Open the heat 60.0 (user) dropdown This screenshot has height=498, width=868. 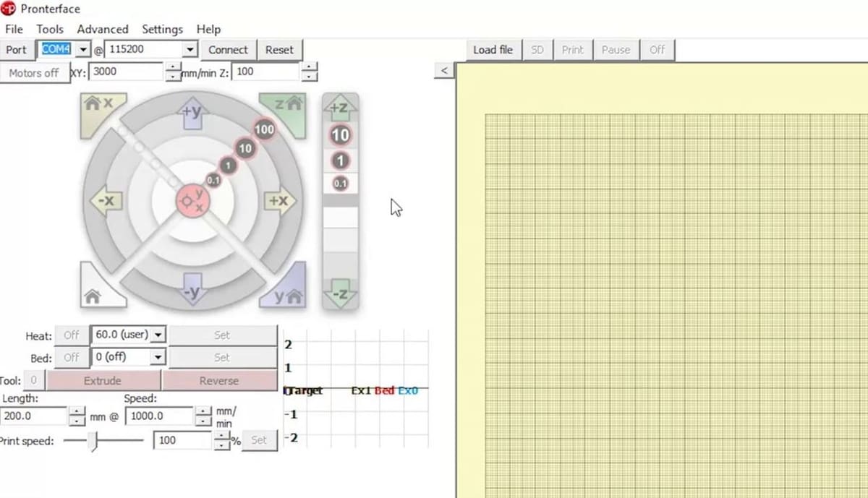click(159, 335)
